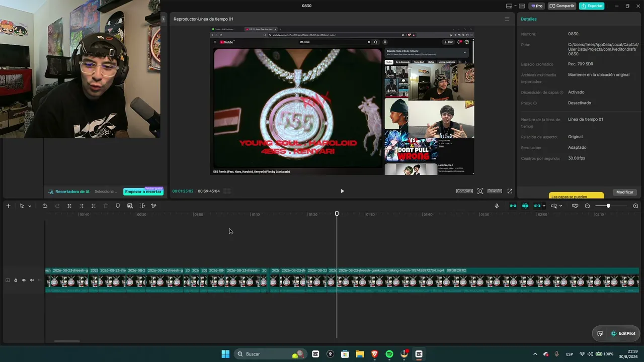The image size is (644, 362).
Task: Open the layout switcher icon
Action: click(x=509, y=6)
